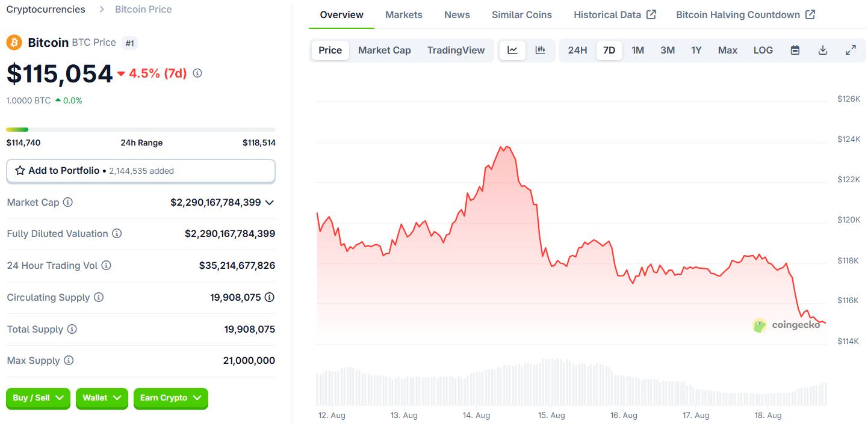Set chart range to 7D
The width and height of the screenshot is (868, 424).
coord(609,50)
